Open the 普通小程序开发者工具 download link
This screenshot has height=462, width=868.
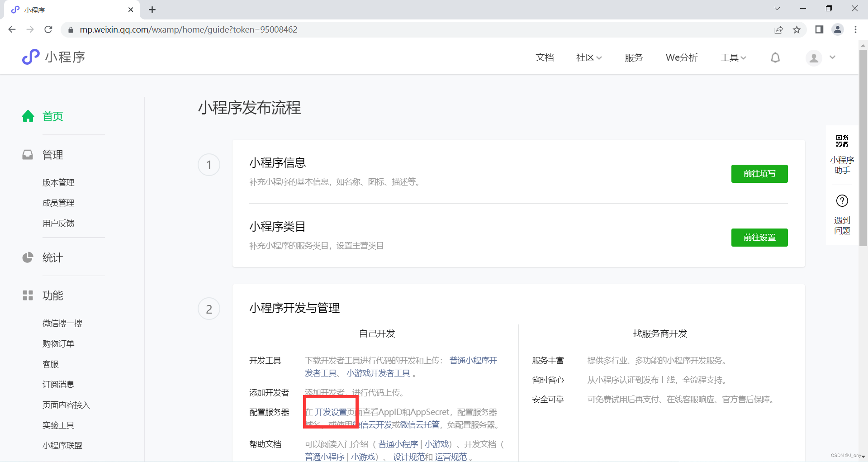pos(473,361)
